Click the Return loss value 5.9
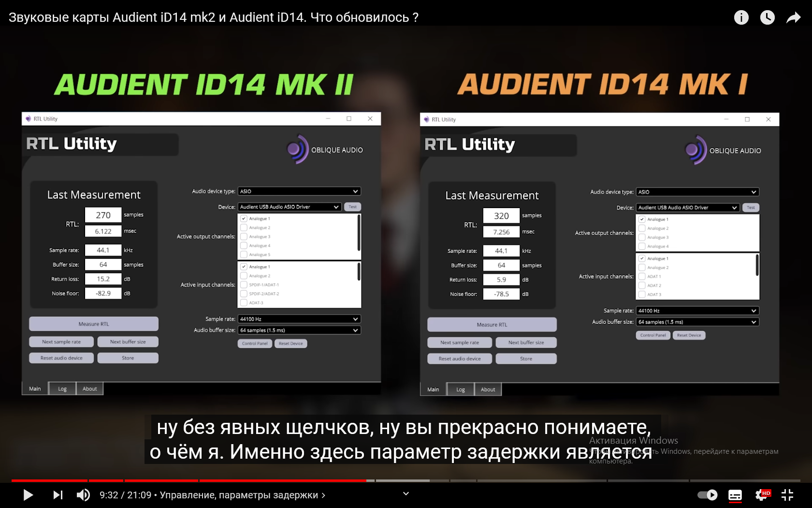This screenshot has width=812, height=508. (501, 280)
